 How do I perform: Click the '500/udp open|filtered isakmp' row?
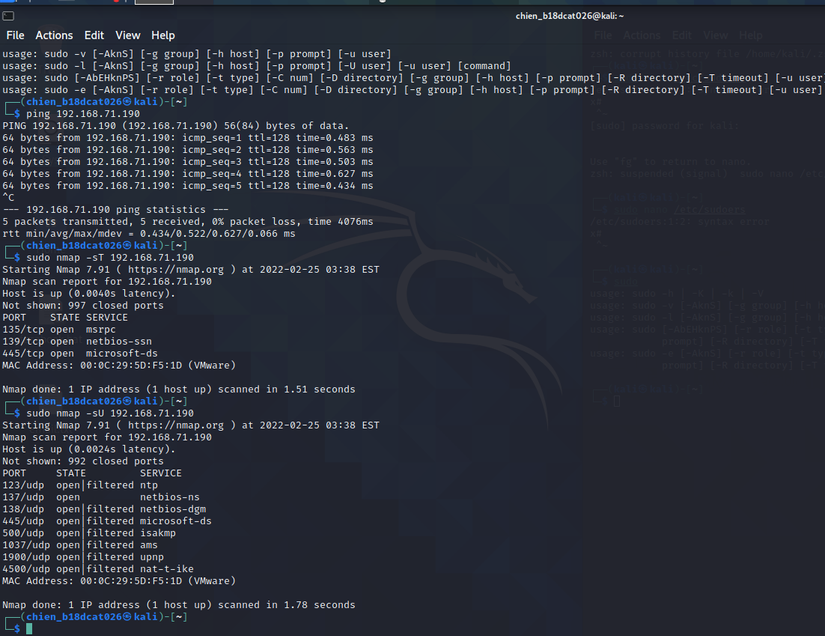pos(89,533)
